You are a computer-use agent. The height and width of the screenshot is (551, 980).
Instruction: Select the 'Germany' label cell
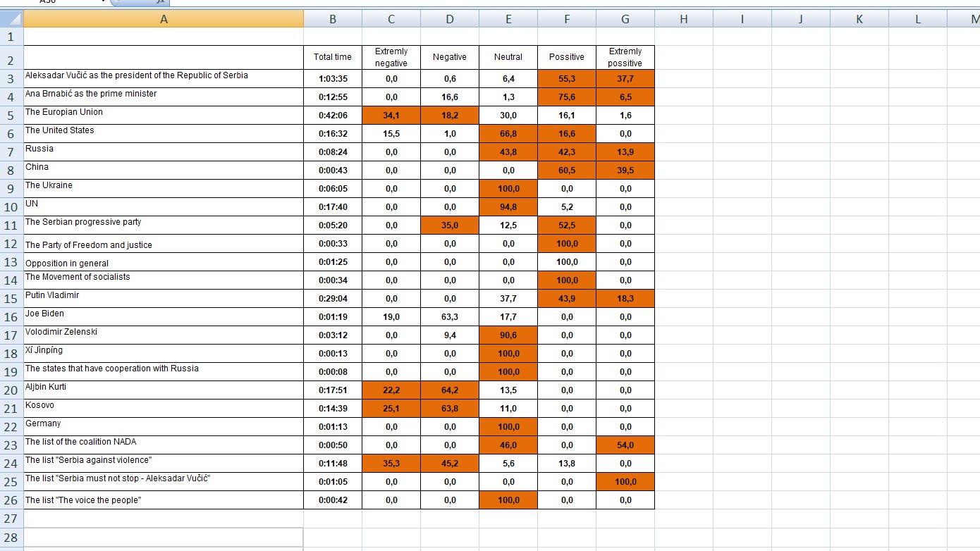[164, 426]
